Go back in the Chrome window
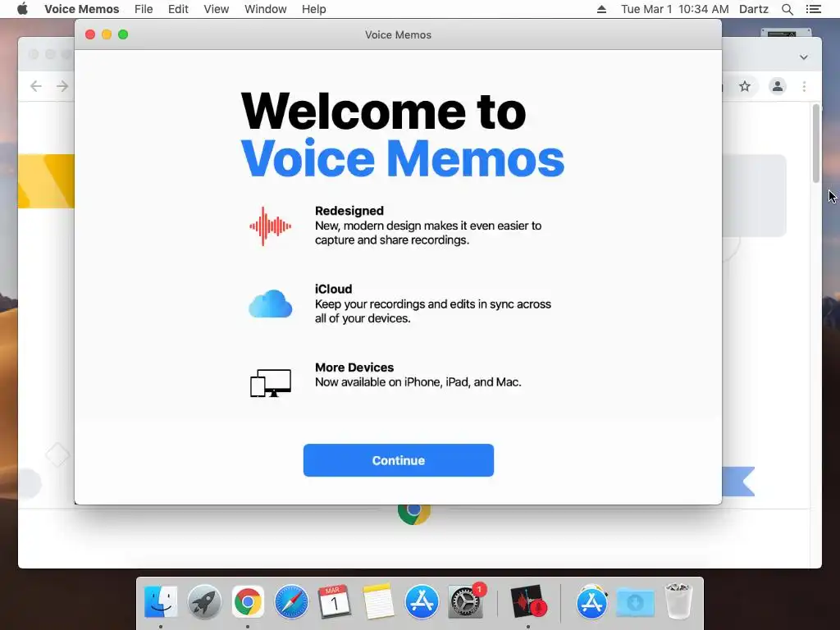 tap(36, 86)
